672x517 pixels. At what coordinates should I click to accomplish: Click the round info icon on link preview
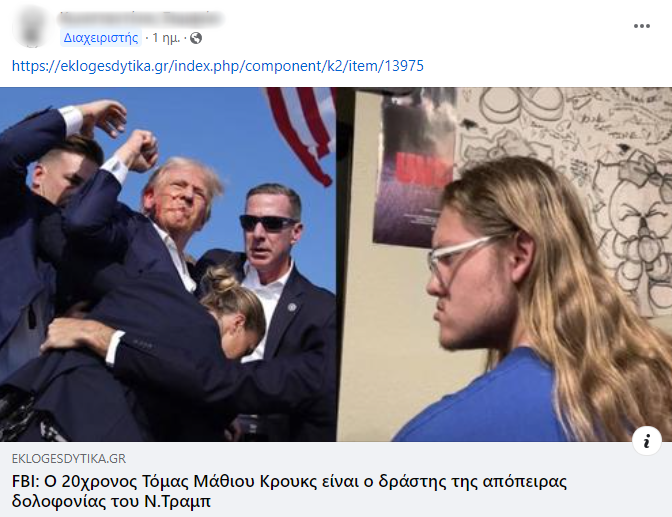pos(647,440)
